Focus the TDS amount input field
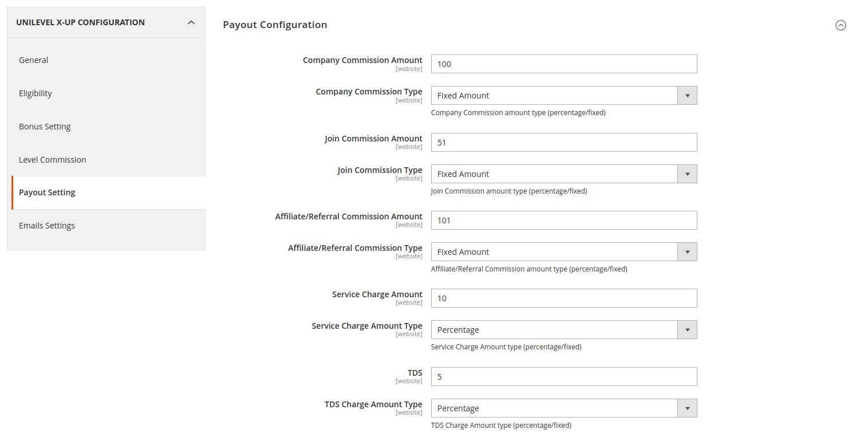The height and width of the screenshot is (441, 868). 563,377
